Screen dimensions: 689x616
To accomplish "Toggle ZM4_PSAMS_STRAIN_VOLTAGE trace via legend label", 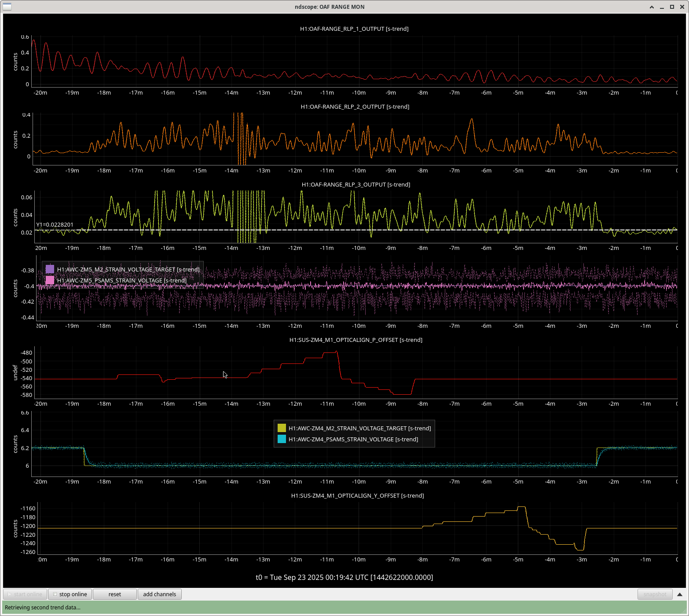I will pos(353,439).
